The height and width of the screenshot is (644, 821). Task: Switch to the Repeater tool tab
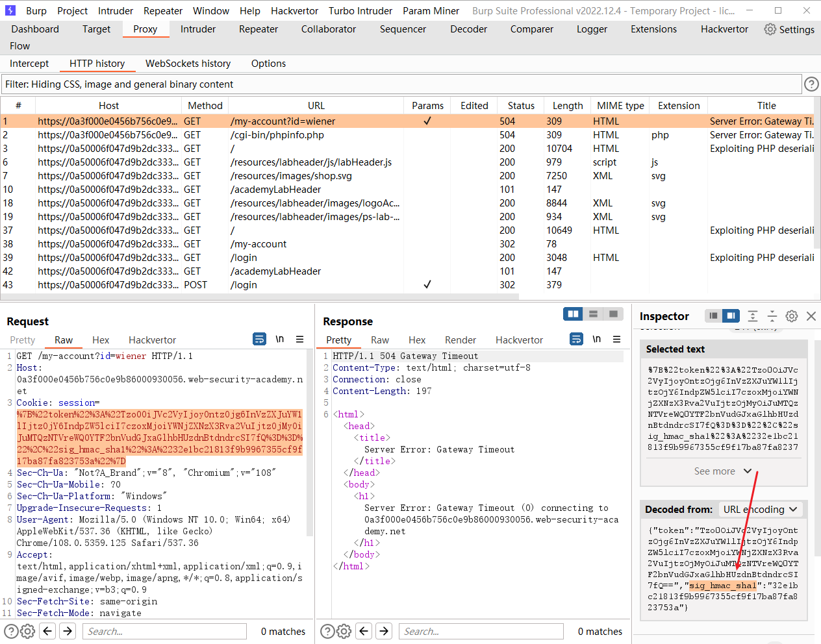pyautogui.click(x=259, y=29)
